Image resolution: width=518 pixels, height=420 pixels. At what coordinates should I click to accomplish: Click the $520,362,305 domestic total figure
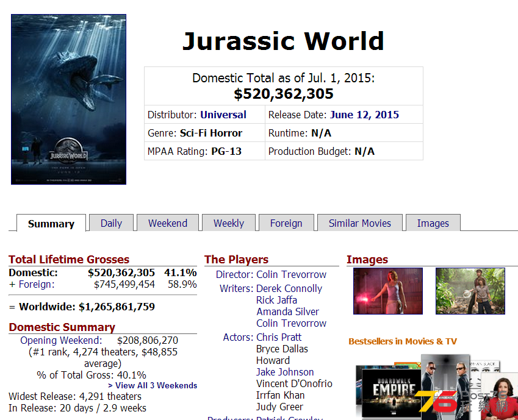(284, 94)
